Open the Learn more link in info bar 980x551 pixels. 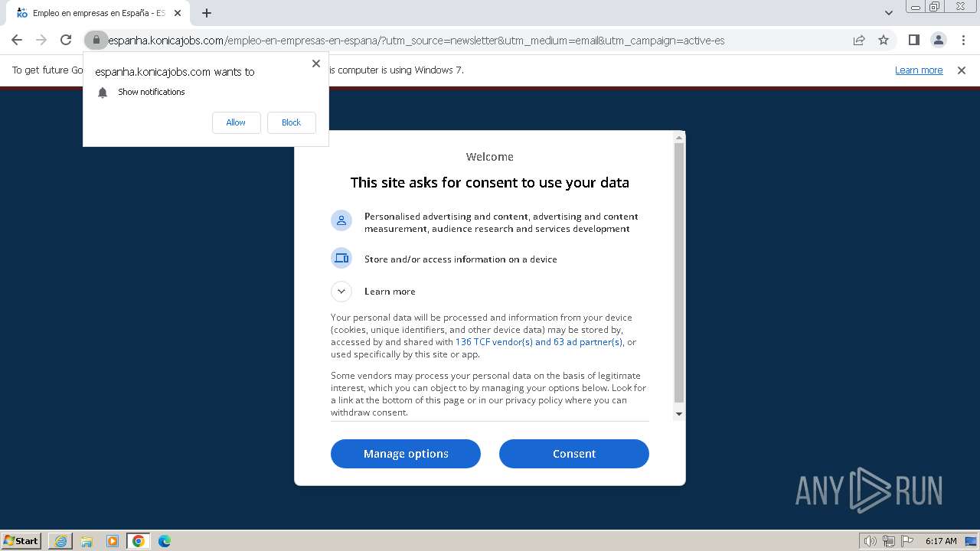[919, 70]
